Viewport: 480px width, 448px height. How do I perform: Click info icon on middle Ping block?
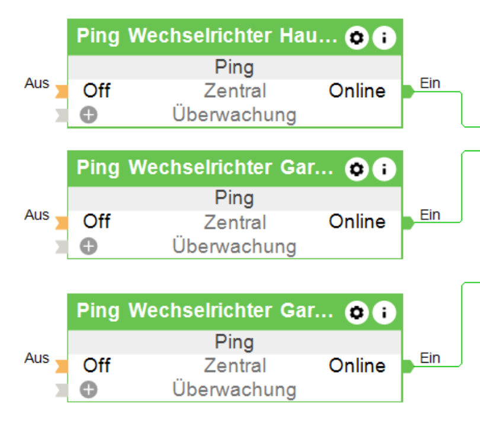tap(384, 169)
